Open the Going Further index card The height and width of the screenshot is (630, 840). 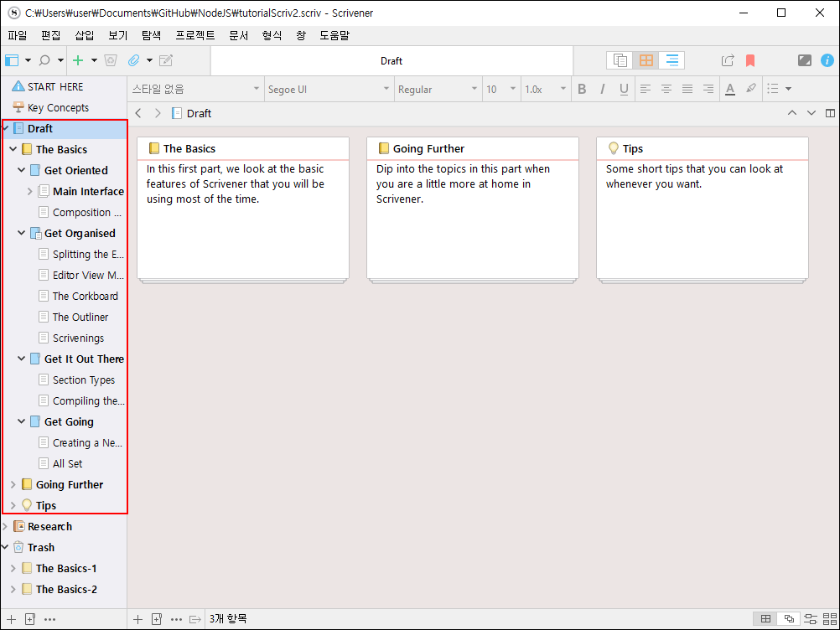tap(473, 209)
